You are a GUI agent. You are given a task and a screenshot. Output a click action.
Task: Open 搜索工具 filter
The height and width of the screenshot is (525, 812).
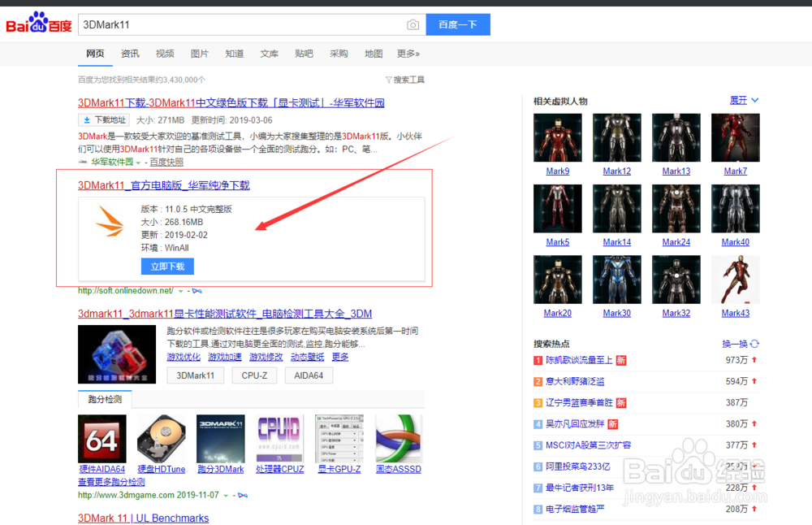pos(405,80)
